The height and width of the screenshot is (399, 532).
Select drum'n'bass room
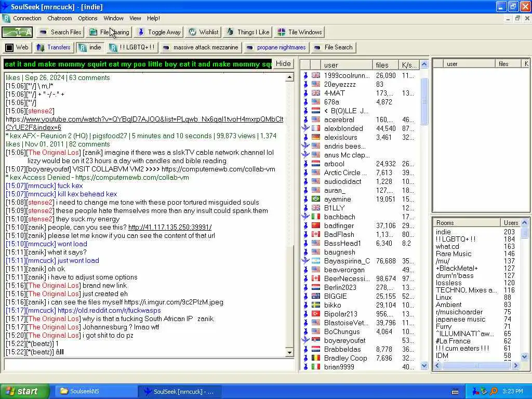455,275
